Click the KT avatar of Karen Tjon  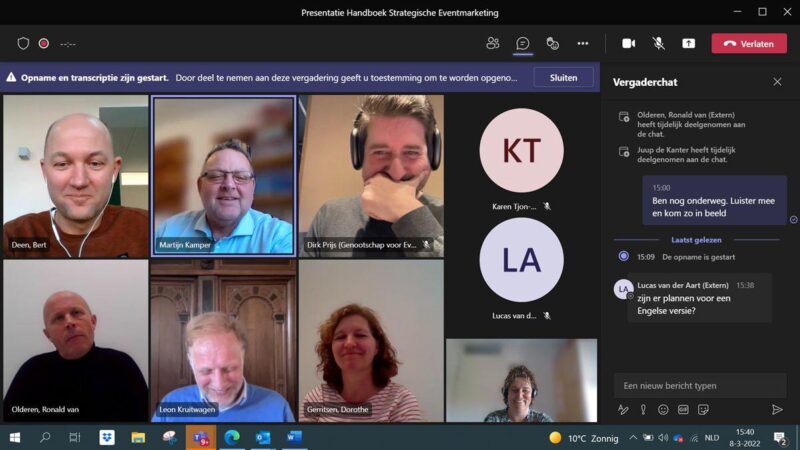tap(521, 150)
